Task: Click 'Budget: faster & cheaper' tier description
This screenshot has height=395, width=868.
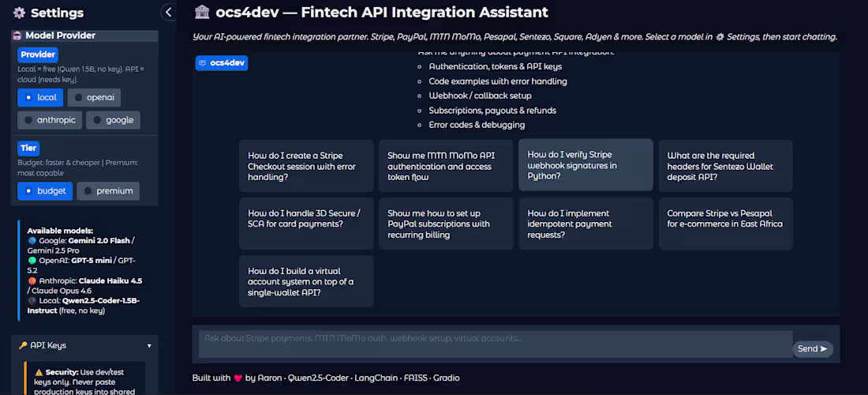Action: pos(77,167)
